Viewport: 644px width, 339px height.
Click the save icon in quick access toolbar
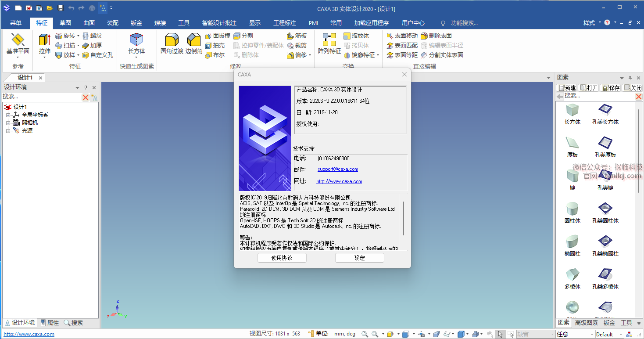tap(61, 8)
